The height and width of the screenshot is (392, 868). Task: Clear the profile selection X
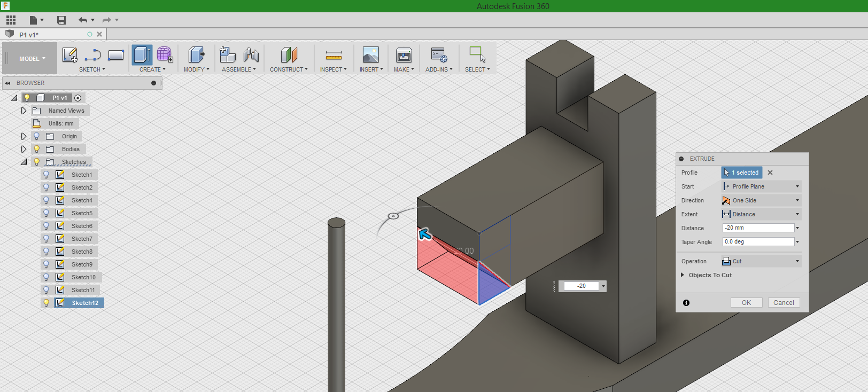coord(770,173)
